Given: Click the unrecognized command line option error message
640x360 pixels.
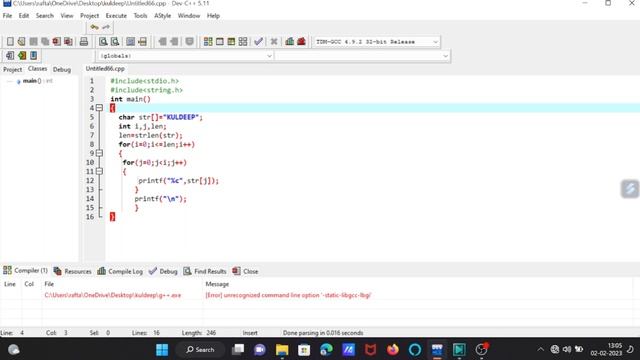Looking at the screenshot, I should 288,295.
